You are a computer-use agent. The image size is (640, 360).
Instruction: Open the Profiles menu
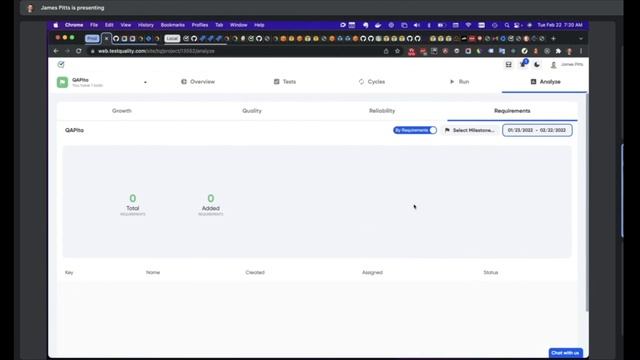(200, 25)
